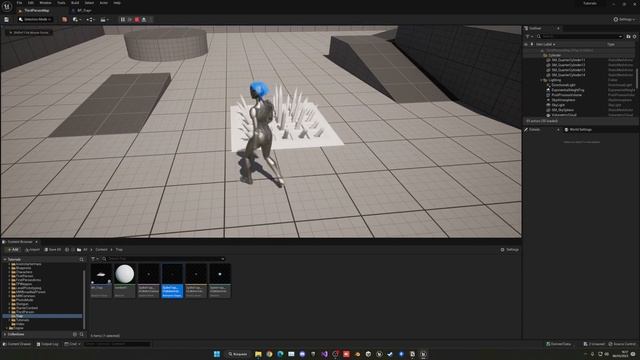This screenshot has width=640, height=360.
Task: Stop the play session with red button
Action: (x=137, y=19)
